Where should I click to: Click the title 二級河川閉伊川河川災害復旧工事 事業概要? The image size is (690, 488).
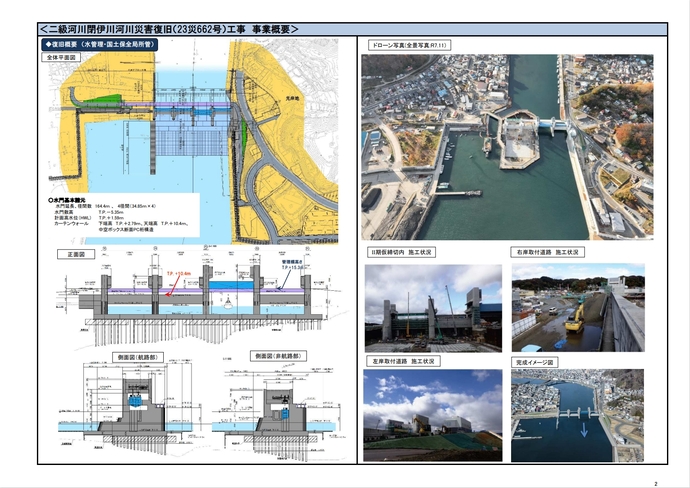169,29
